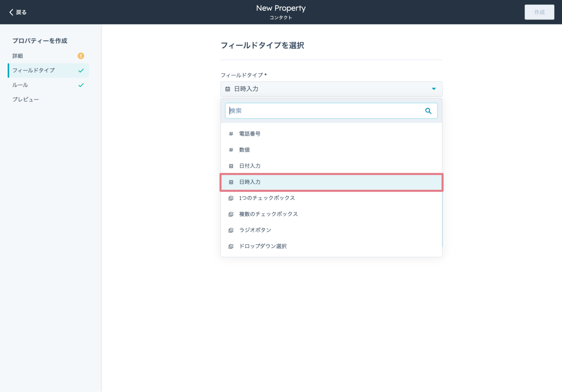Screen dimensions: 562x392
Task: Click calendar icon in list 日時入力 row
Action: click(x=231, y=182)
